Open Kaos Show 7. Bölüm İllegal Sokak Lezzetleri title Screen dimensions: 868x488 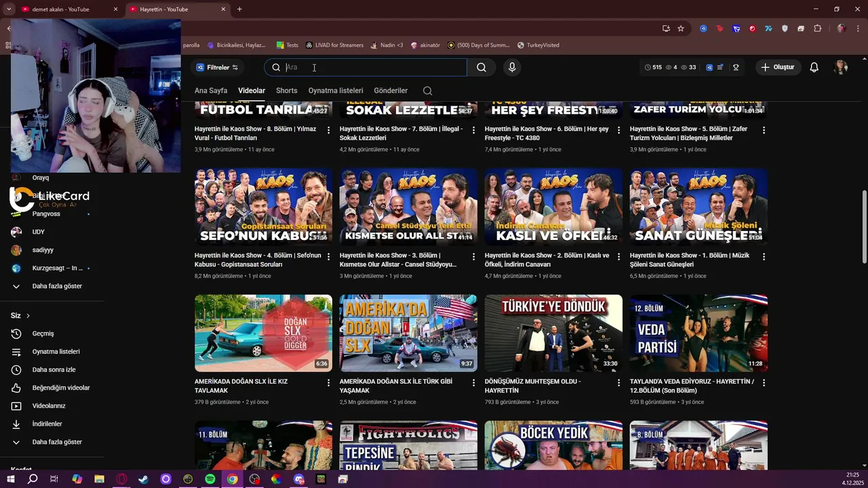pyautogui.click(x=401, y=133)
